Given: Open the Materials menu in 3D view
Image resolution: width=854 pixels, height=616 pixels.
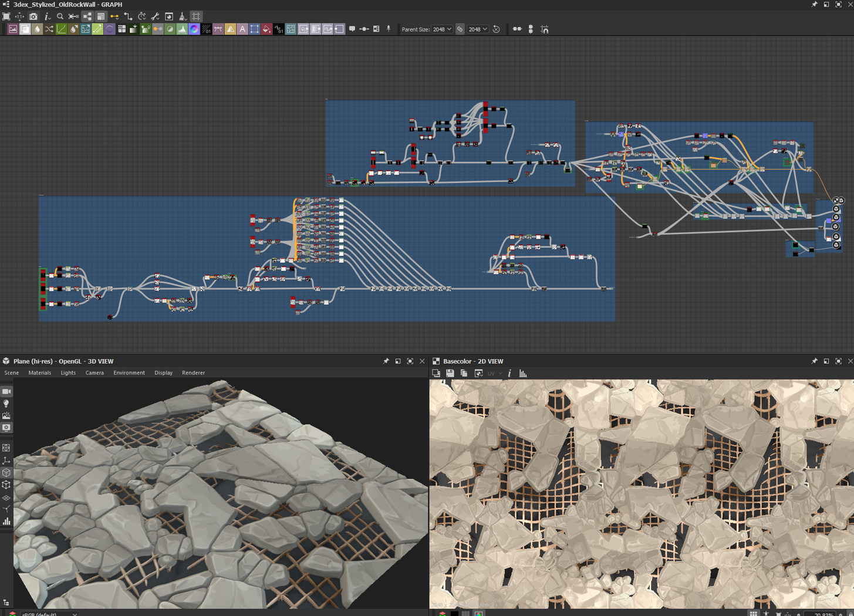Looking at the screenshot, I should click(x=39, y=373).
